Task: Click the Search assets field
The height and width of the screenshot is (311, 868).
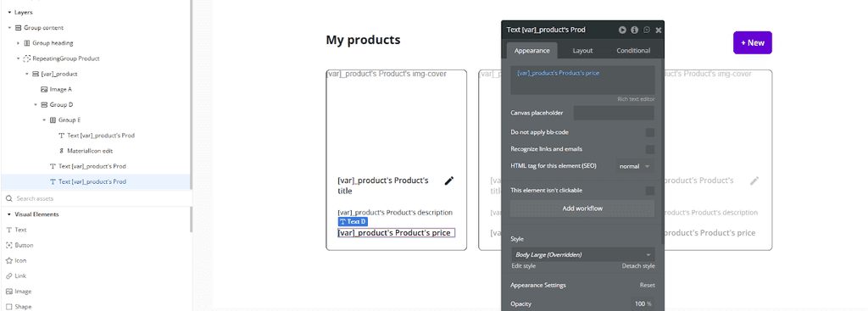Action: [97, 198]
